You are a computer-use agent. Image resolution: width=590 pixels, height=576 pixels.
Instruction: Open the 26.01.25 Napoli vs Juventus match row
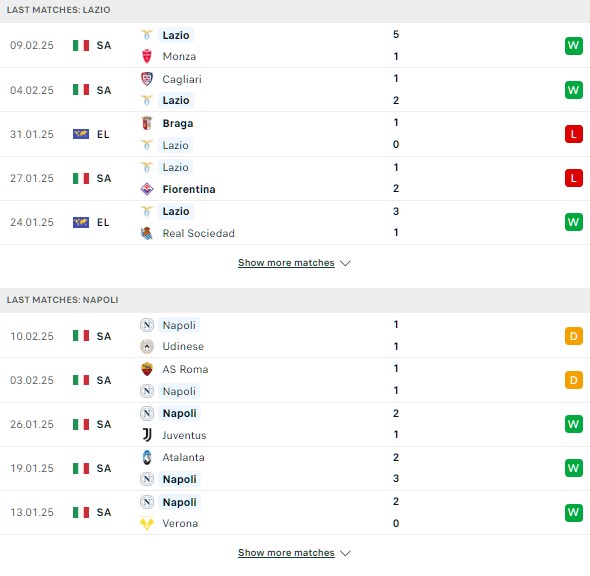(x=295, y=424)
